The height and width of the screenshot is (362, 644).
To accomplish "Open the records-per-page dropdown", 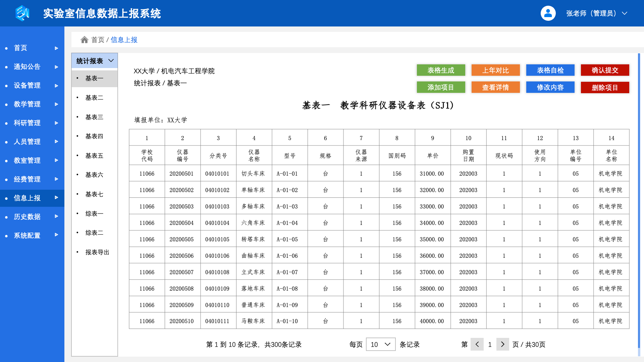I will [381, 344].
